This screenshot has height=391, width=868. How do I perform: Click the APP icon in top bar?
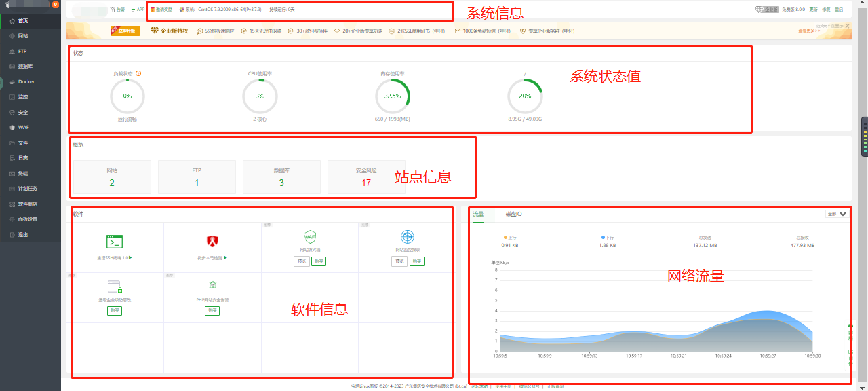pyautogui.click(x=133, y=10)
